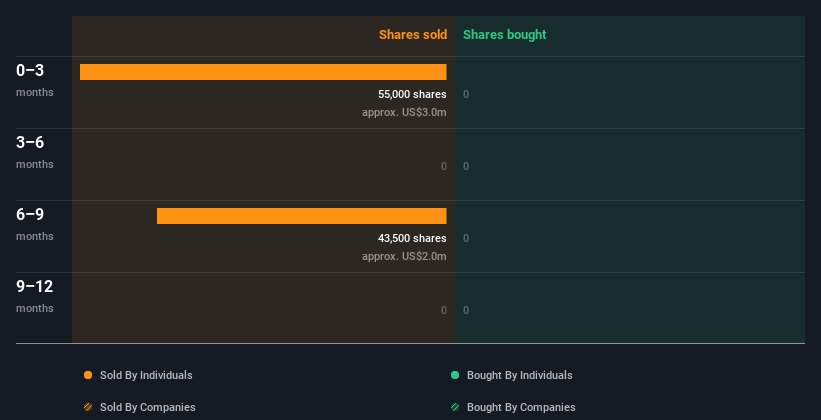
Task: Click the 55,000 shares label
Action: pyautogui.click(x=405, y=95)
